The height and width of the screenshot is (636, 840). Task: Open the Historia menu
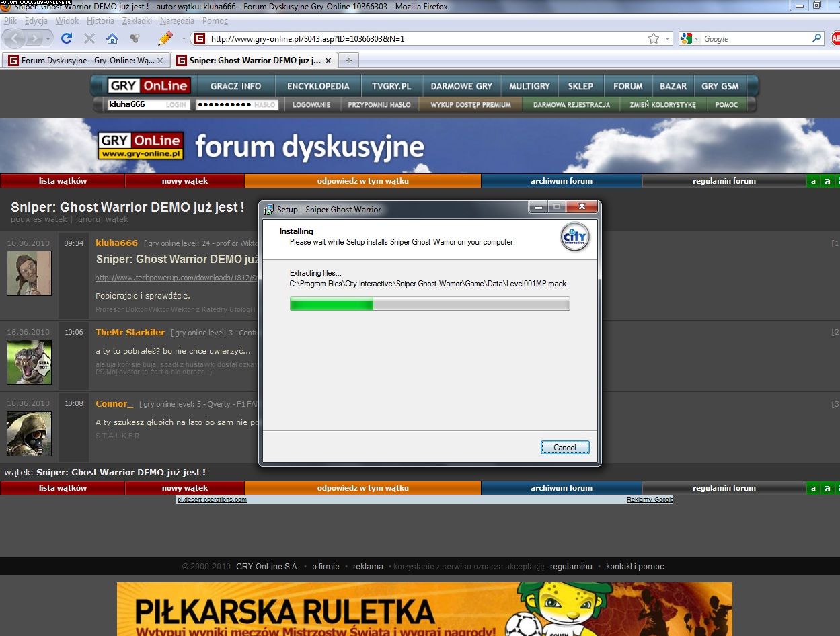tap(100, 21)
